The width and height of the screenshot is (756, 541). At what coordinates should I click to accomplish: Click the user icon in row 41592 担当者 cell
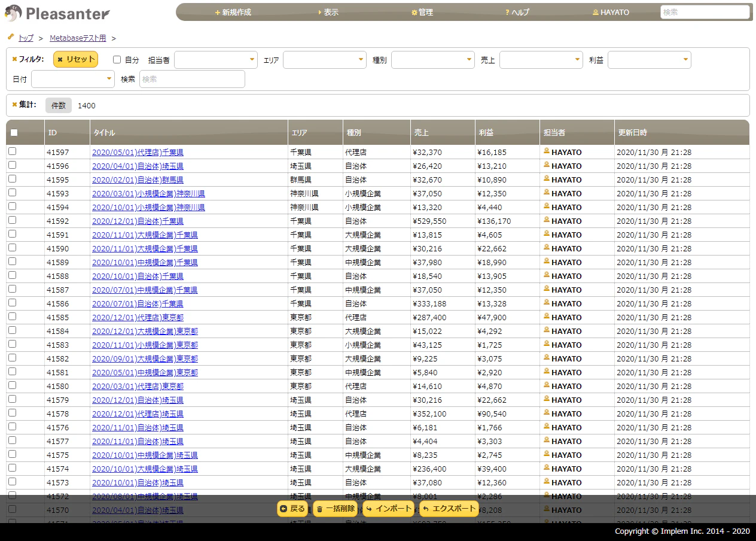pyautogui.click(x=546, y=221)
